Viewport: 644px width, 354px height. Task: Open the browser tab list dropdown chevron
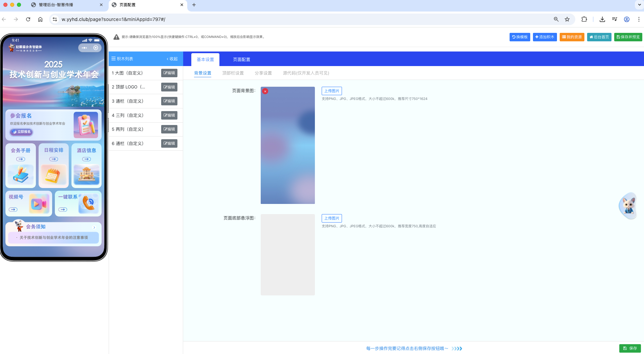click(639, 5)
